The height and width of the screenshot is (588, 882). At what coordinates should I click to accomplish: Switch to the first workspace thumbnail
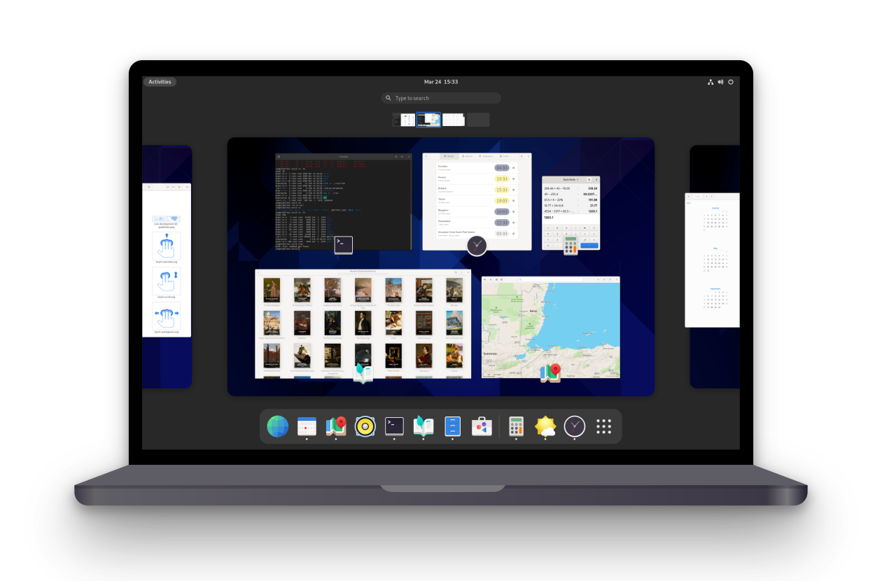[404, 120]
